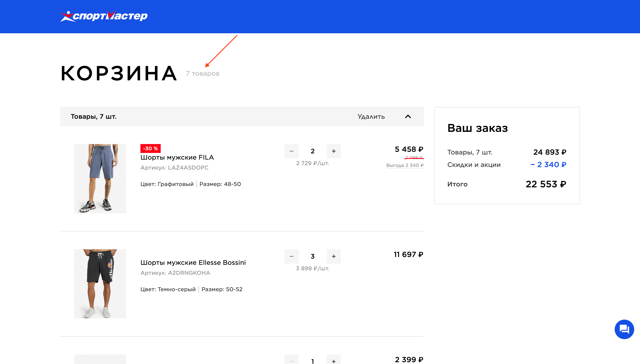Click the Товары, 7 шт. section header label

coord(93,117)
